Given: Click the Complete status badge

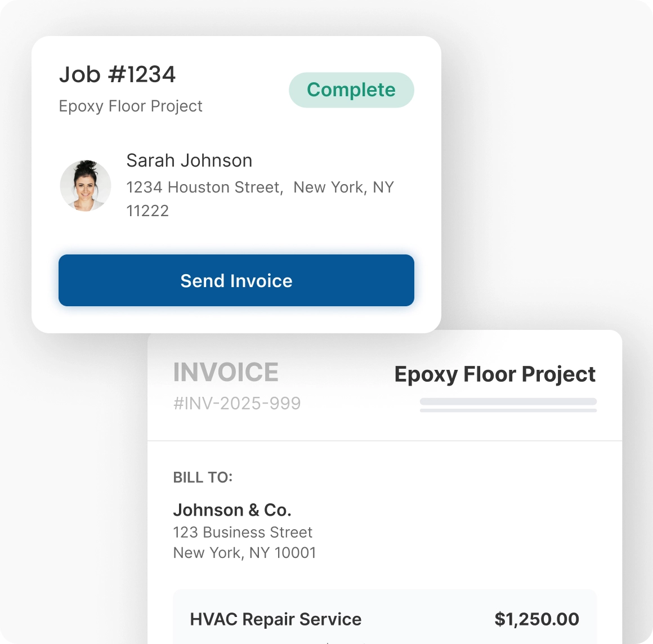Looking at the screenshot, I should pos(351,90).
